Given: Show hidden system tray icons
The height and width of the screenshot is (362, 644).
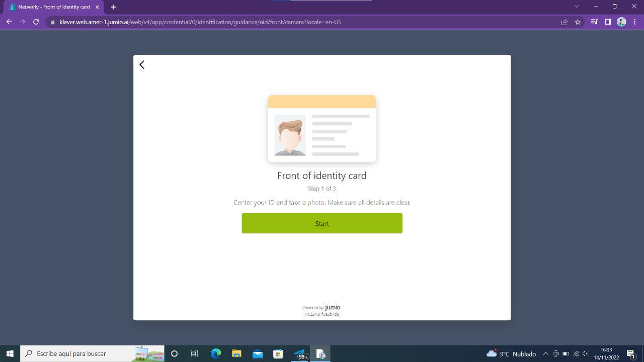Looking at the screenshot, I should (x=545, y=354).
